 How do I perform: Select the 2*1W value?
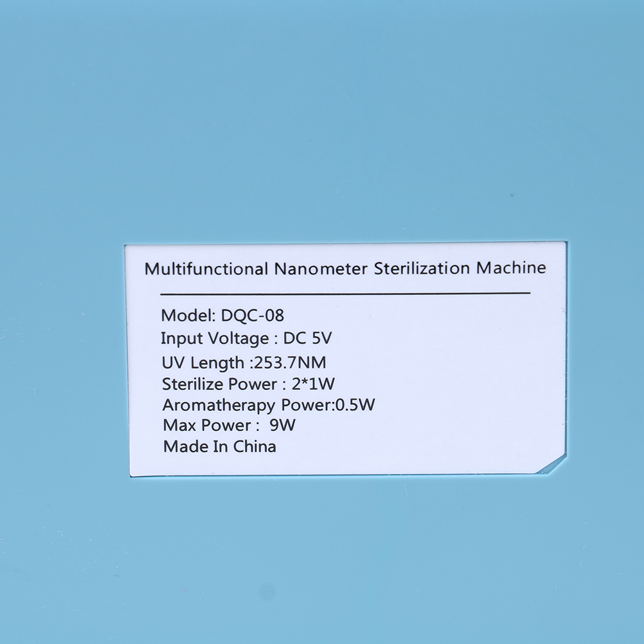(312, 384)
